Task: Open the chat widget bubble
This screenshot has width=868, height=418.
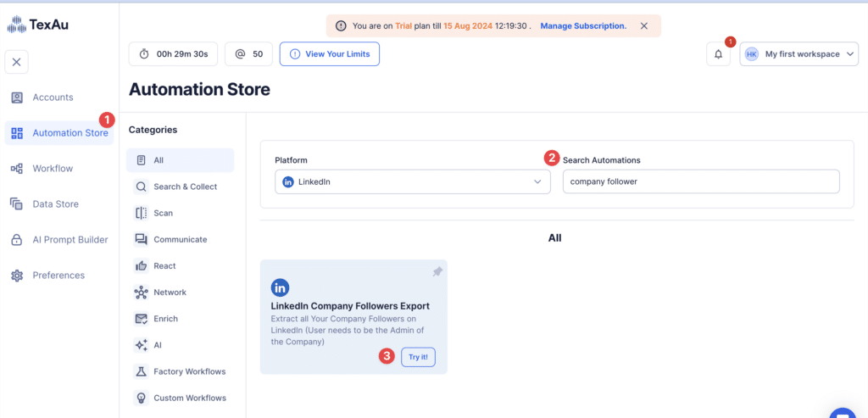Action: pos(843,413)
